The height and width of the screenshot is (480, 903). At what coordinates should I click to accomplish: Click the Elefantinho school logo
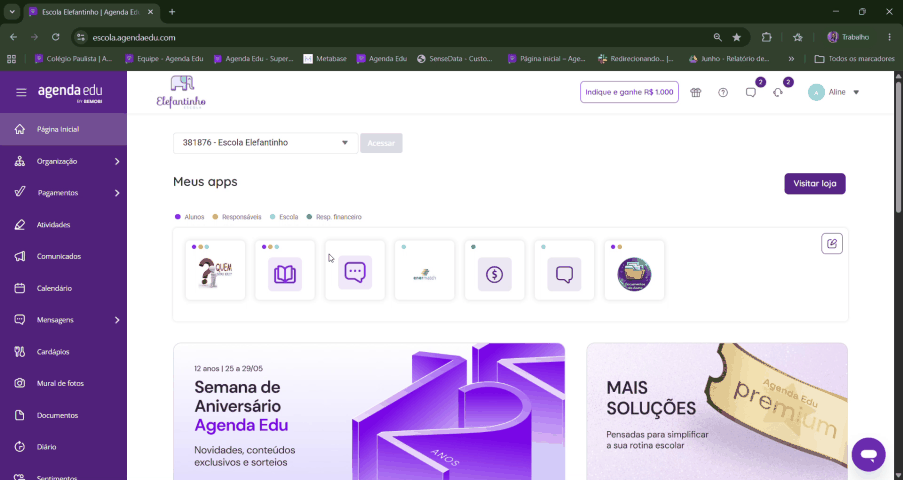181,92
